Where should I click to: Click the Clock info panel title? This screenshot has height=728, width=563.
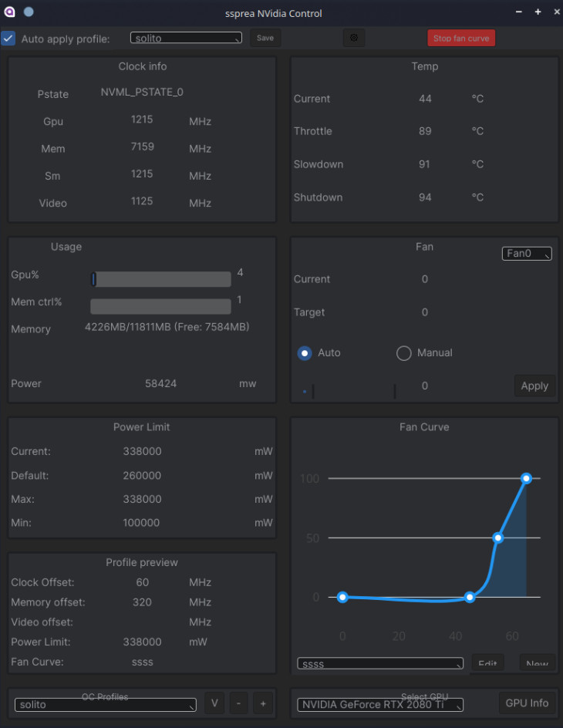tap(143, 66)
